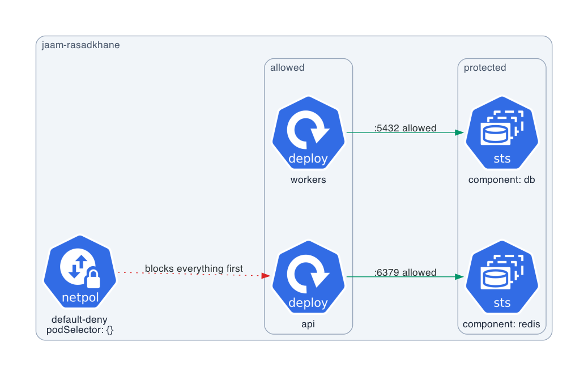This screenshot has width=588, height=376.
Task: Click the green arrowhead into the redis sts
Action: click(x=459, y=277)
